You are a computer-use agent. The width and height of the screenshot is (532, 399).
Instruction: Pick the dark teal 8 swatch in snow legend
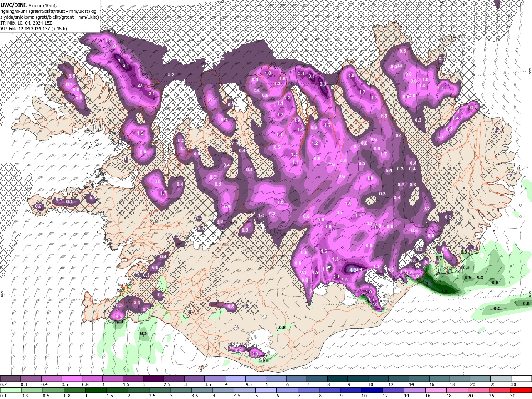click(x=337, y=379)
